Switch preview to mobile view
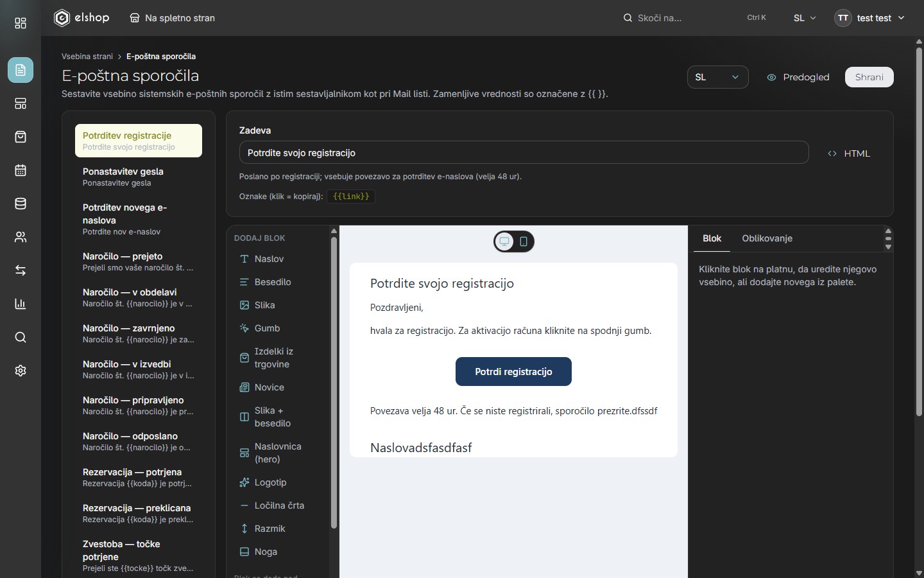Screen dimensions: 924x578 (x=524, y=241)
